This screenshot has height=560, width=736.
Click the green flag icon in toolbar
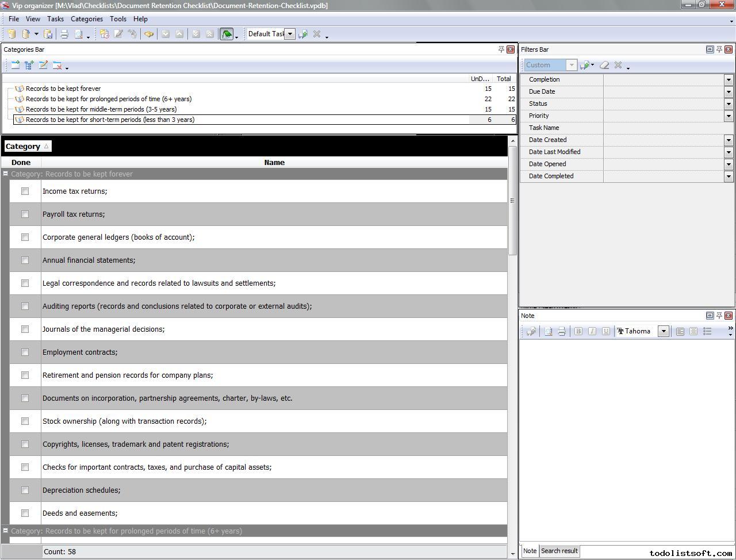pos(227,34)
